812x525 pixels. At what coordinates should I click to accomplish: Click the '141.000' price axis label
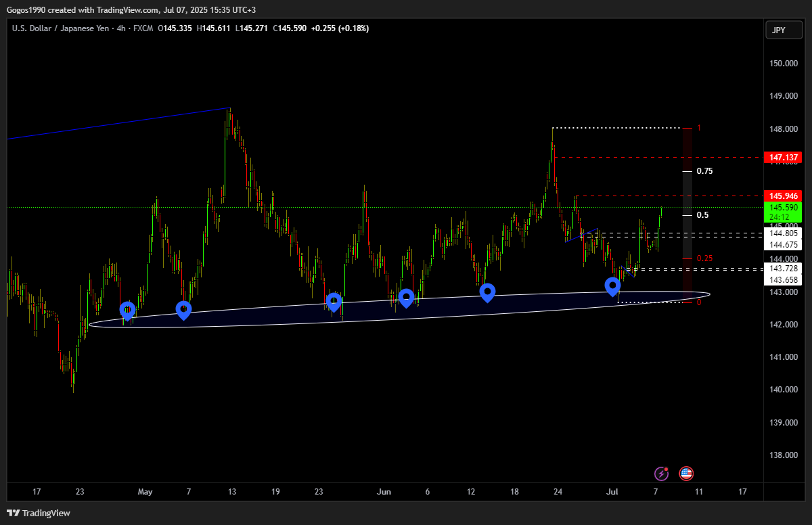783,357
